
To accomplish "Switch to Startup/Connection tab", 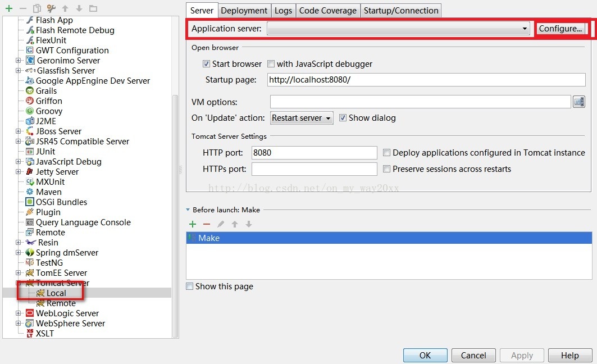I will click(401, 10).
